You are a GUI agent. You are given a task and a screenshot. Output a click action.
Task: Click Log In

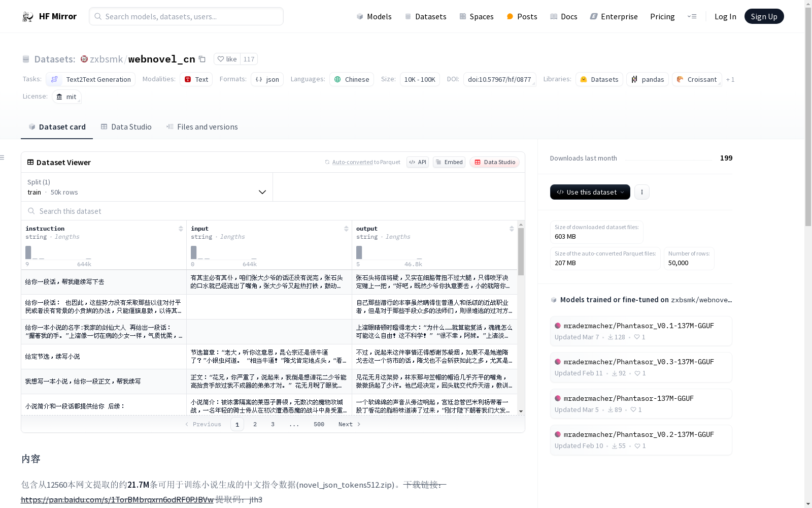point(725,16)
